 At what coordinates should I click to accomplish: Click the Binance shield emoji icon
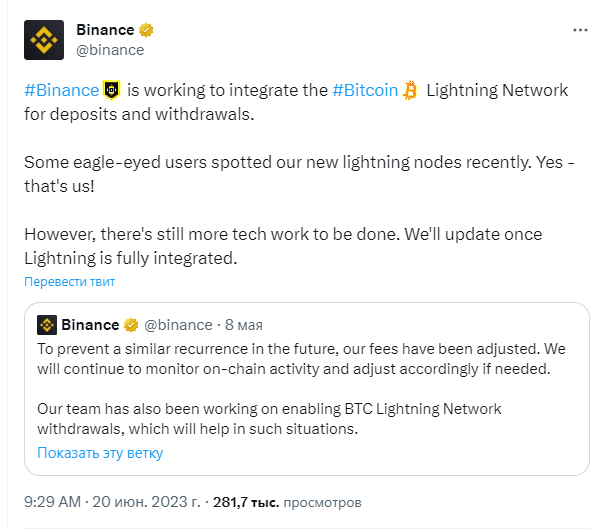click(x=112, y=90)
